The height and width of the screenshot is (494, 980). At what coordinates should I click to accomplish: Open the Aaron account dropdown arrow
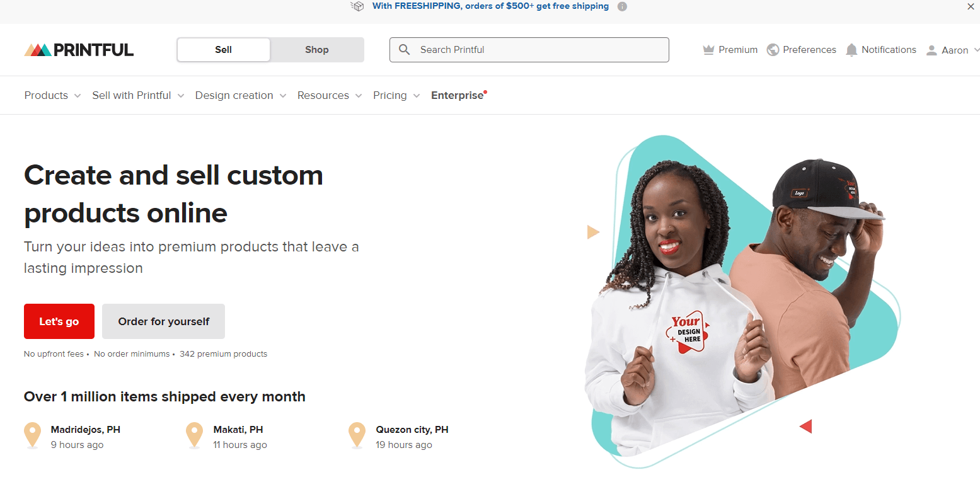pos(976,50)
